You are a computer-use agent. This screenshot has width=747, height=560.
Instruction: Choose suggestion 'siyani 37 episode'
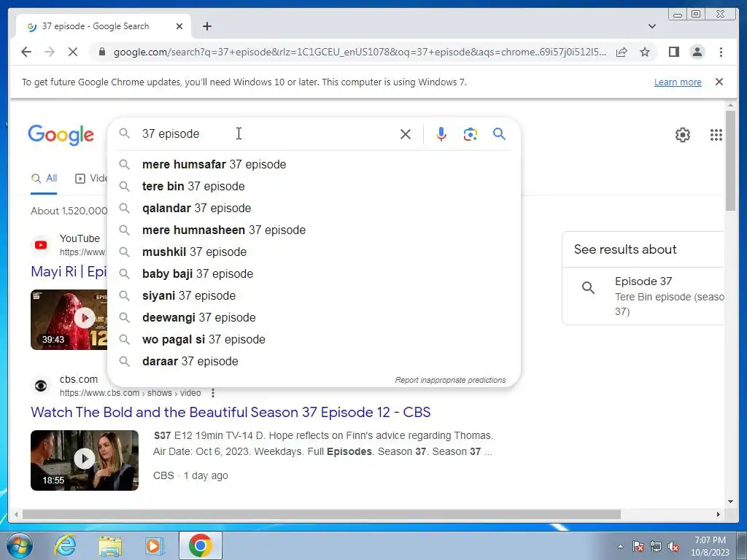[314, 296]
